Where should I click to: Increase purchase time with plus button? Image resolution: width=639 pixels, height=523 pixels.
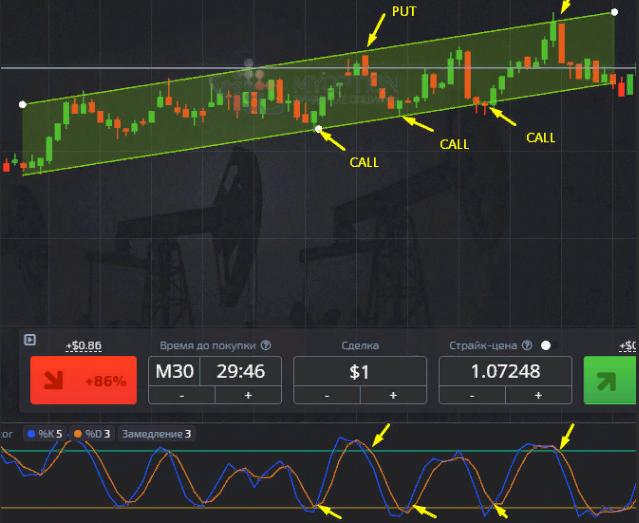pyautogui.click(x=248, y=395)
